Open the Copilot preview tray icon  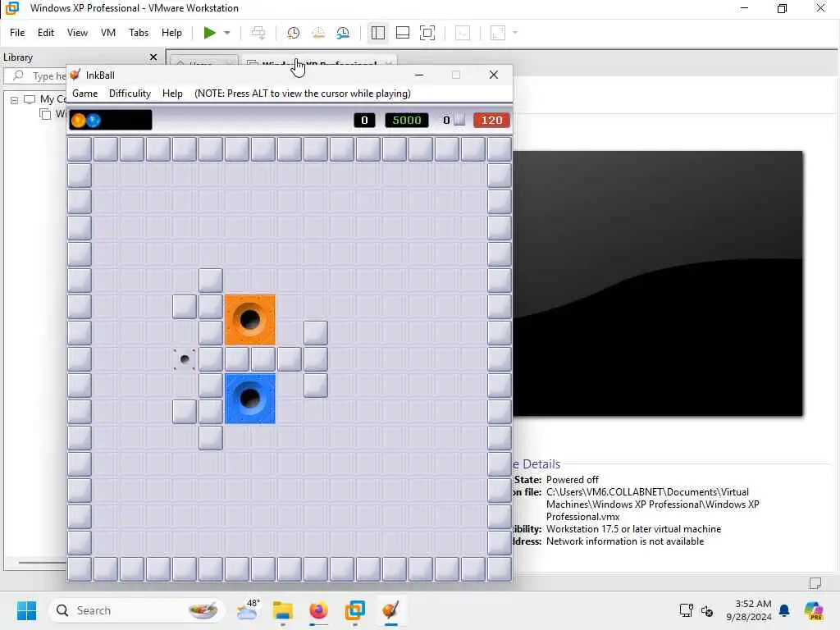[814, 610]
